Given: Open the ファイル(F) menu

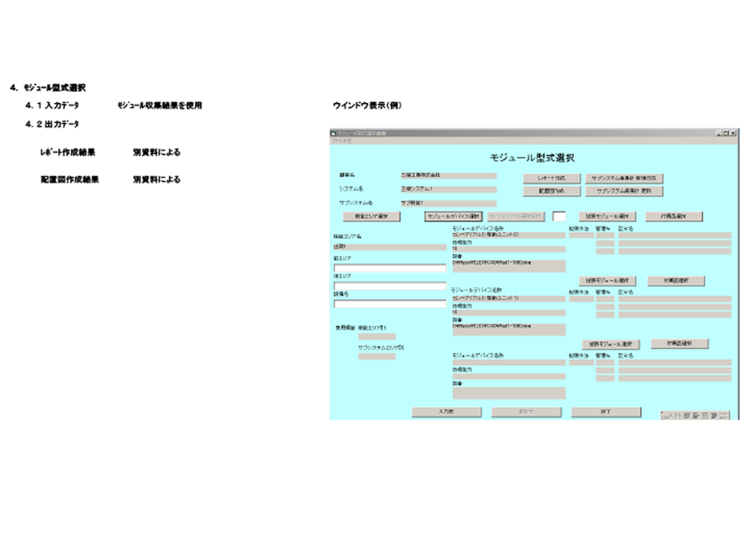Looking at the screenshot, I should pyautogui.click(x=338, y=140).
